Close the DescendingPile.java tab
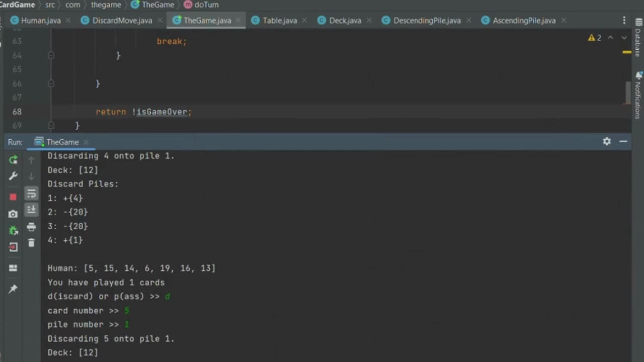Viewport: 644px width, 362px height. pos(468,21)
